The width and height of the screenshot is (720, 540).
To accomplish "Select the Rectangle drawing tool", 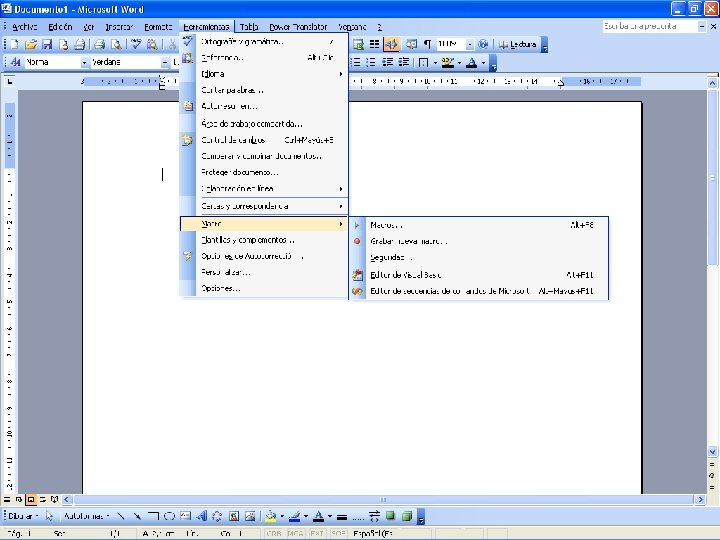I will [153, 516].
